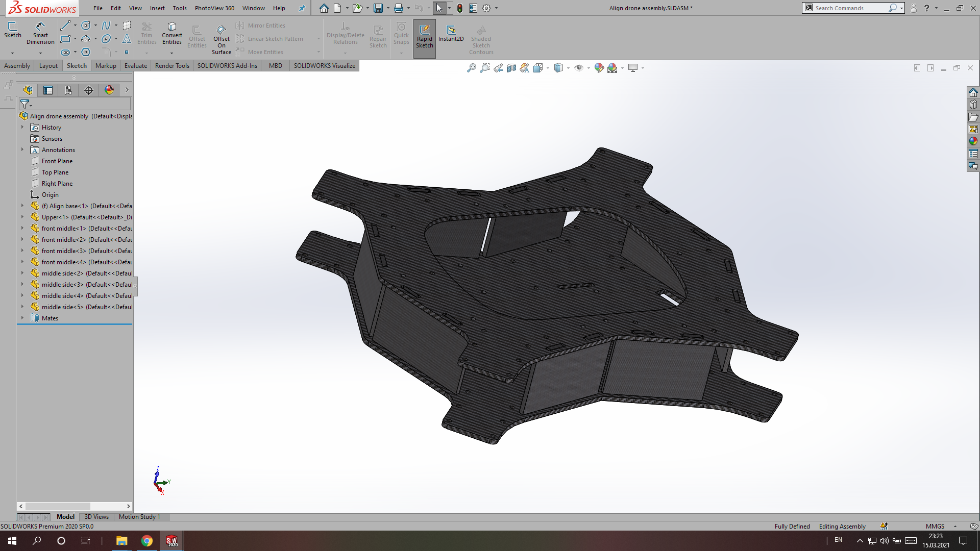The image size is (980, 551).
Task: Open the View Palette task pane icon
Action: point(973,129)
